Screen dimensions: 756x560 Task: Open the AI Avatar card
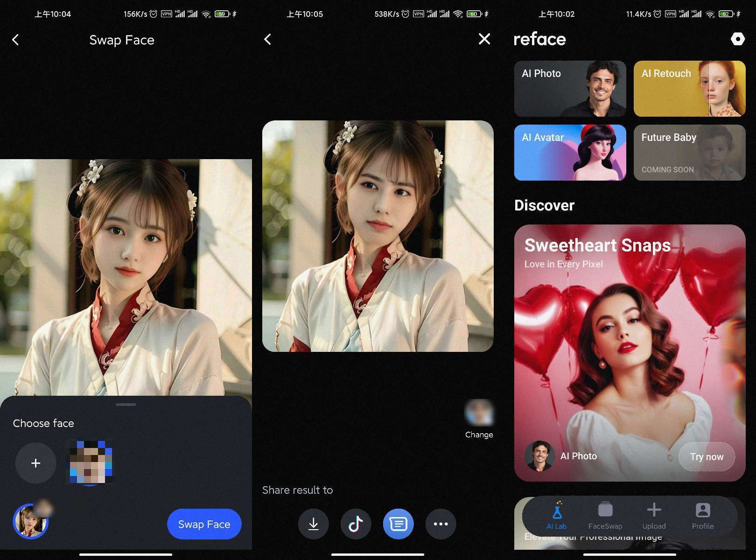pos(570,153)
